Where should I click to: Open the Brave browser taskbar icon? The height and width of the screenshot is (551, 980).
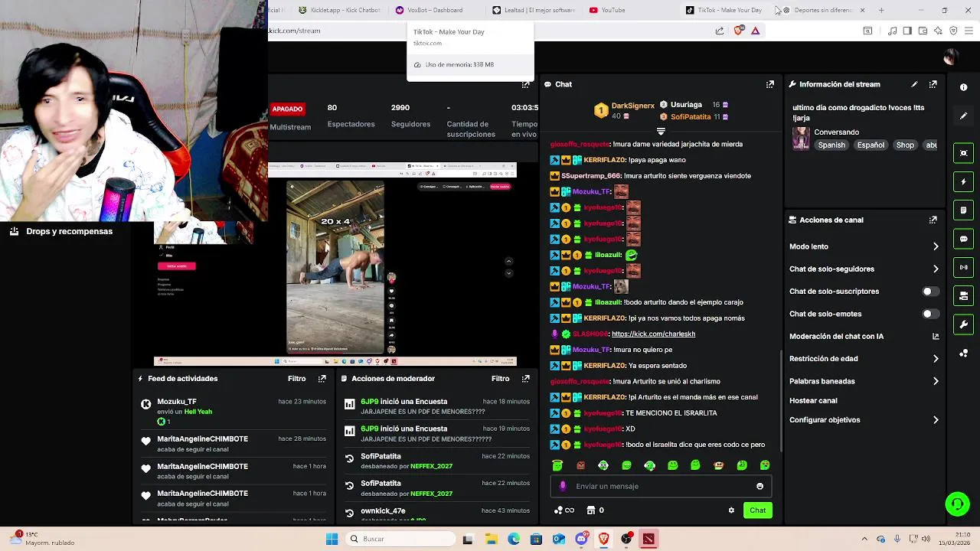(604, 539)
